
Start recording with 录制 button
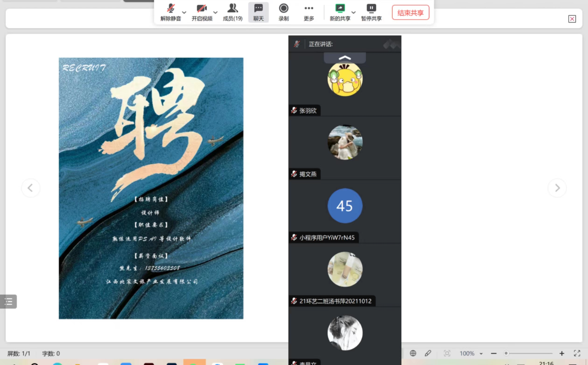[284, 12]
